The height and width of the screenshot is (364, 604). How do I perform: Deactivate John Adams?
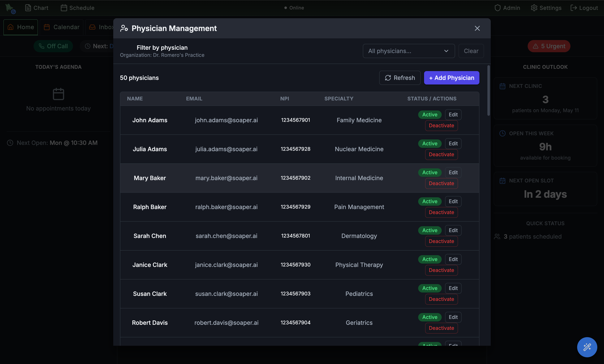pos(441,126)
